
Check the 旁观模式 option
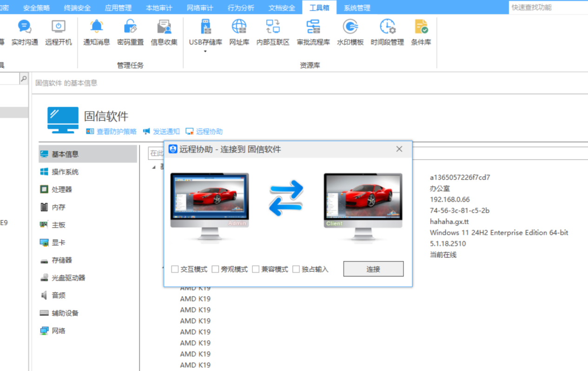point(216,269)
